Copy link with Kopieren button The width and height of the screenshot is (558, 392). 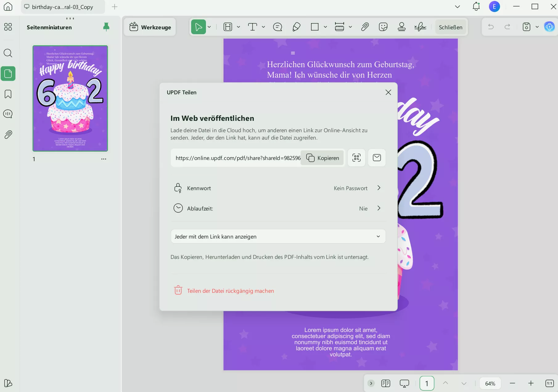pyautogui.click(x=322, y=158)
